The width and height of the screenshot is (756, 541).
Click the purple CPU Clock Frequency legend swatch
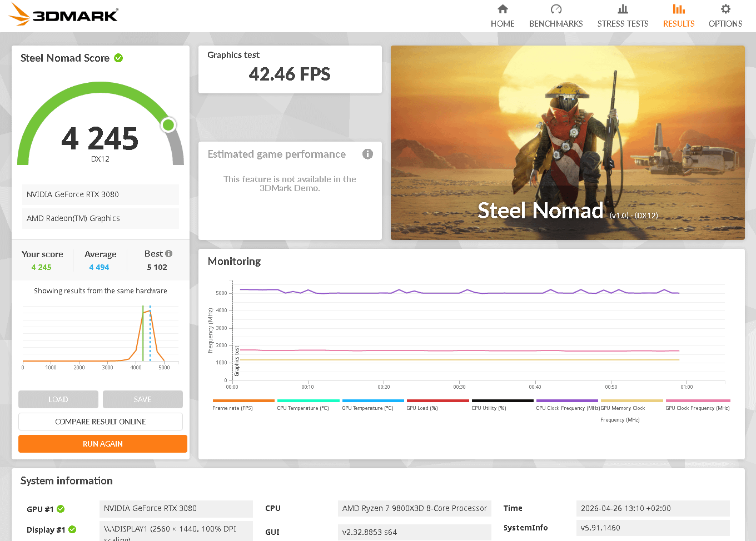click(567, 400)
